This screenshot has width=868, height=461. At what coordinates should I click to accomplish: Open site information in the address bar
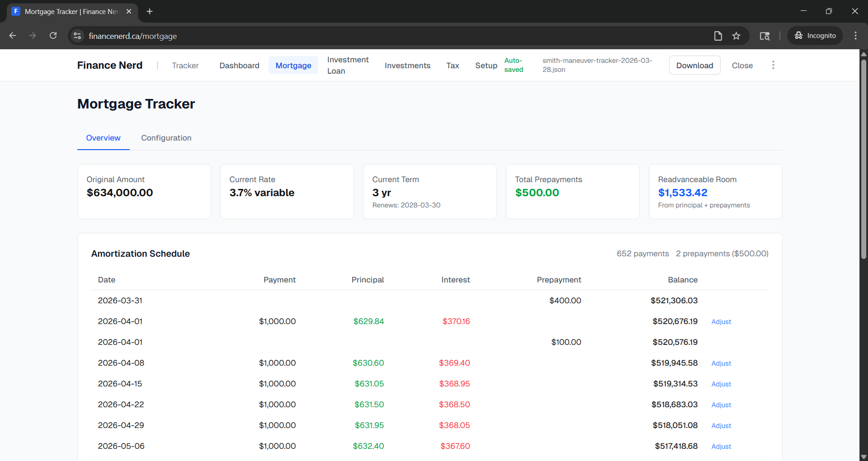77,36
